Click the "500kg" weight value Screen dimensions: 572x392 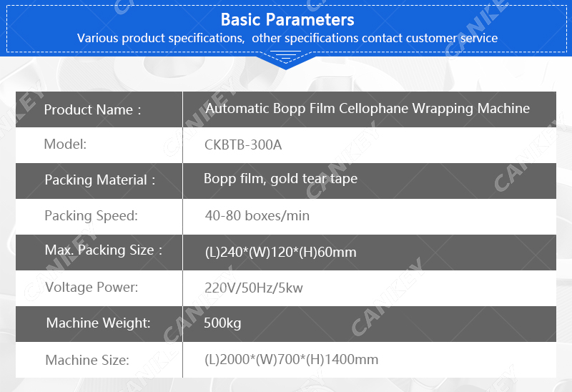(222, 323)
